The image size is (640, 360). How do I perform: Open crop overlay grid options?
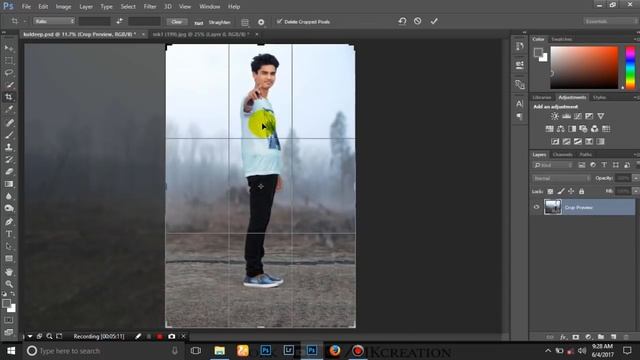tap(245, 22)
